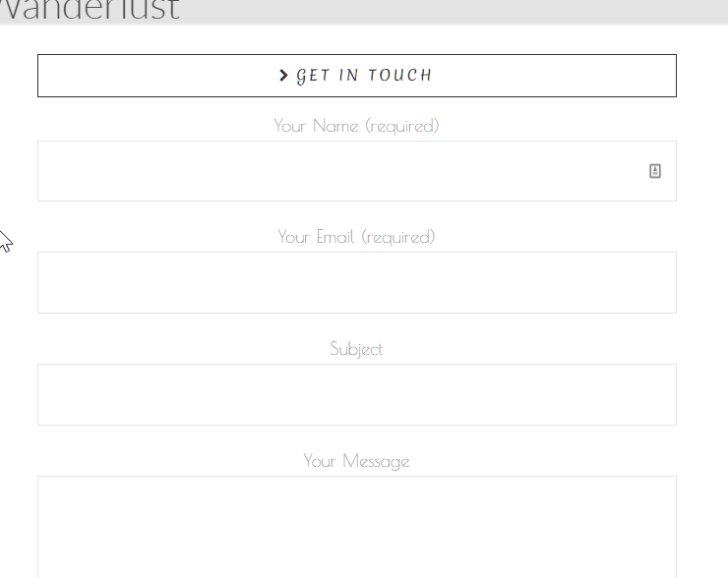Click the word "Email" in the email label
The width and height of the screenshot is (728, 578).
tap(335, 237)
